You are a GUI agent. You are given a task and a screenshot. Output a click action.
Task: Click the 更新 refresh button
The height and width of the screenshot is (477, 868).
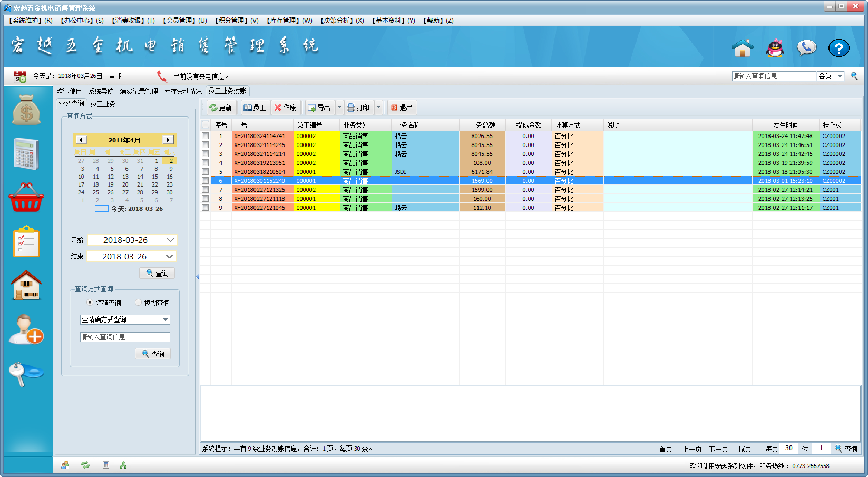pos(221,108)
